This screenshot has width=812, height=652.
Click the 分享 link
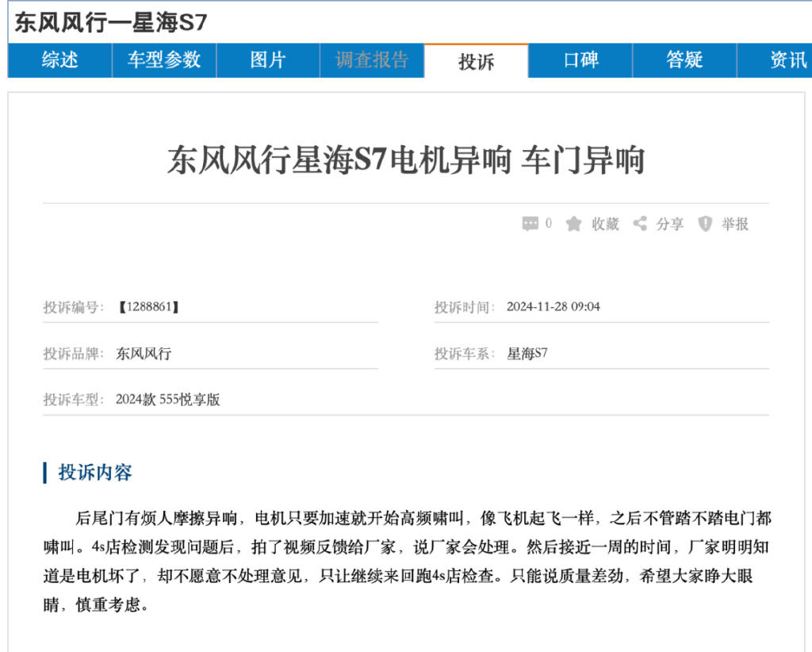point(670,224)
